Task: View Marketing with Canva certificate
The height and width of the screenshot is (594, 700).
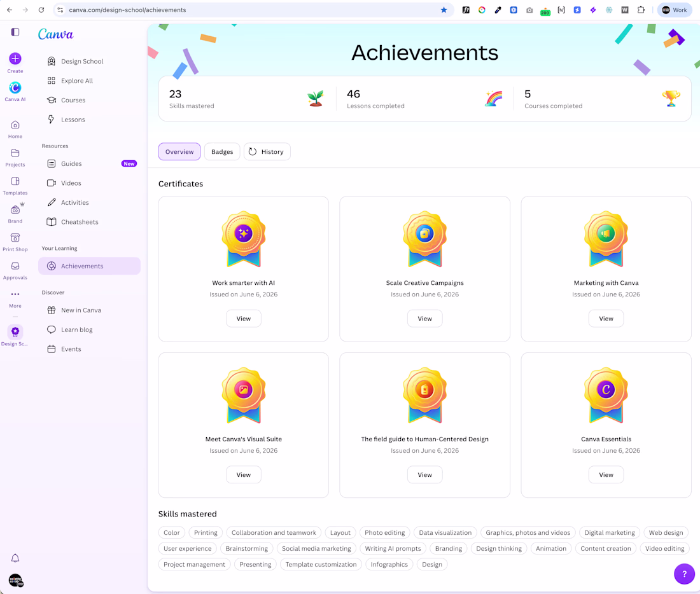Action: (606, 319)
